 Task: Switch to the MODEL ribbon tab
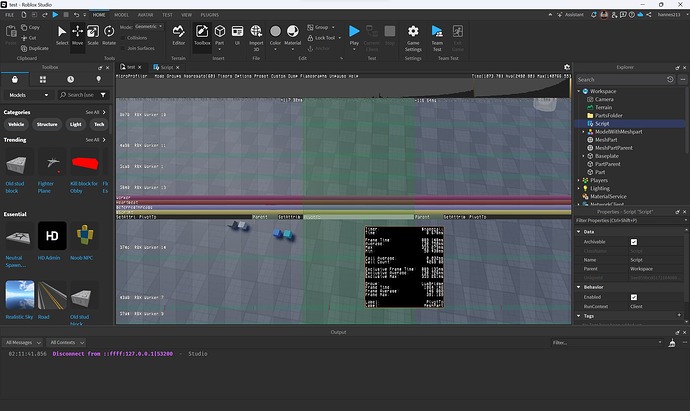coord(121,15)
